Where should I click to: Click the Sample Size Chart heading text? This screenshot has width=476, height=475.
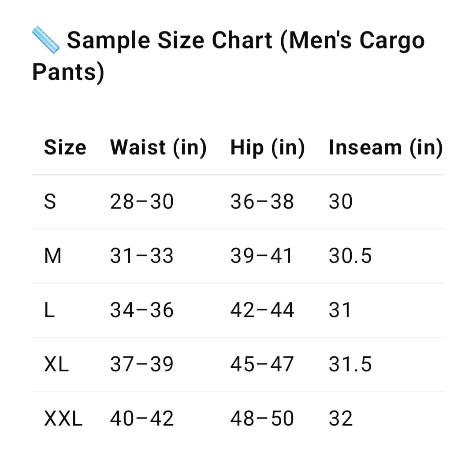[x=228, y=56]
